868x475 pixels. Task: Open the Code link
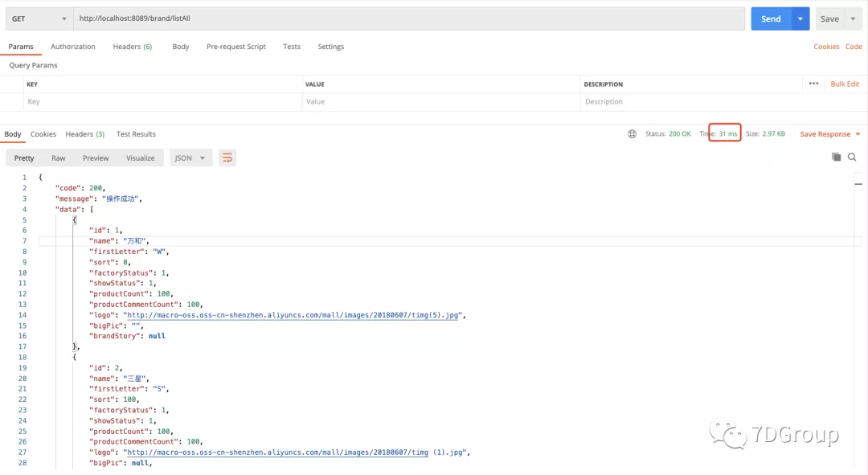pos(853,47)
